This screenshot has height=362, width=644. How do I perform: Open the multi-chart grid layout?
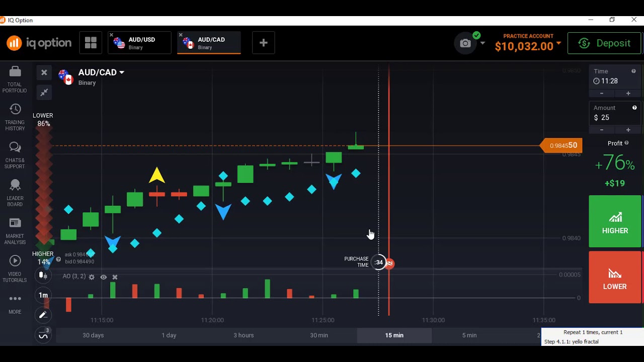[x=91, y=43]
